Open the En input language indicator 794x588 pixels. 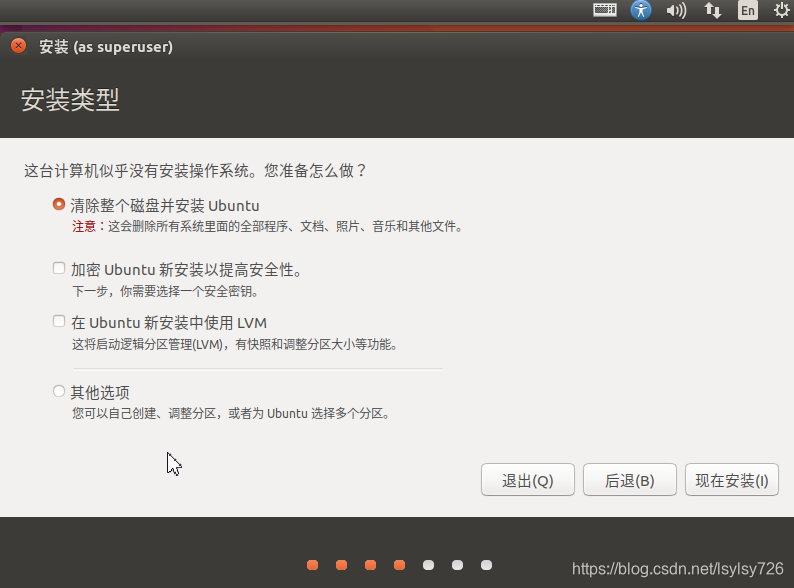coord(748,10)
